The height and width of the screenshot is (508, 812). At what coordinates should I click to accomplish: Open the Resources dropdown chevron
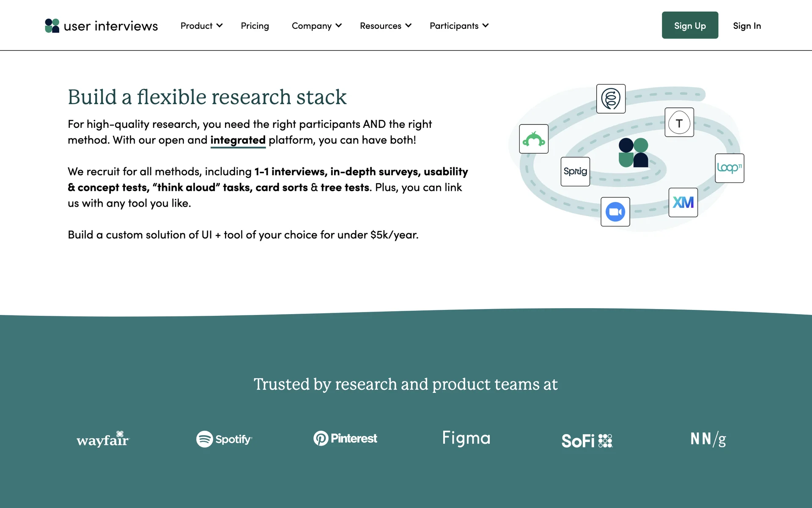click(x=408, y=26)
